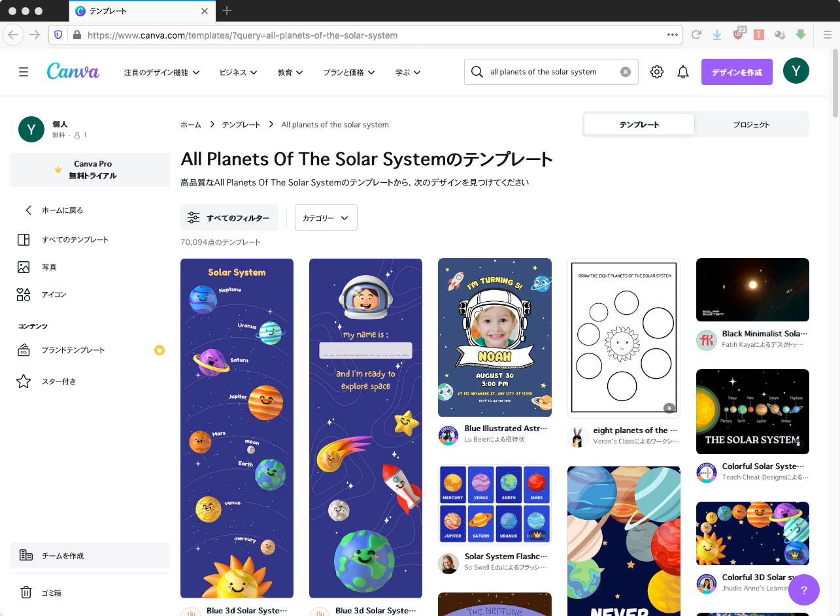The width and height of the screenshot is (840, 616).
Task: Click the purple help question button
Action: [x=804, y=590]
